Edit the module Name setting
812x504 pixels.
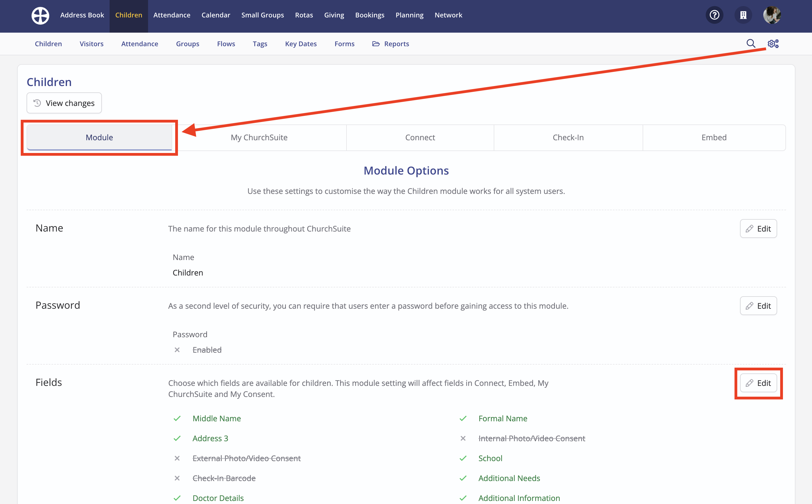coord(758,229)
